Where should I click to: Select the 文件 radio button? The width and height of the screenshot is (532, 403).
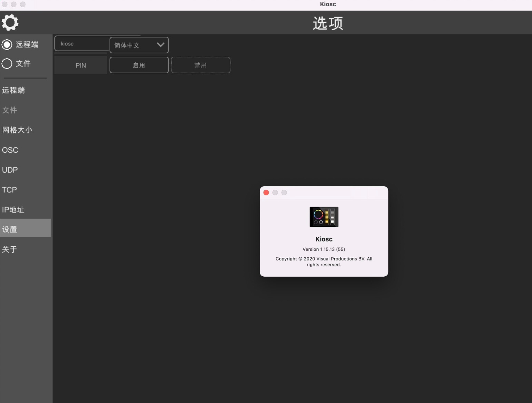point(7,64)
